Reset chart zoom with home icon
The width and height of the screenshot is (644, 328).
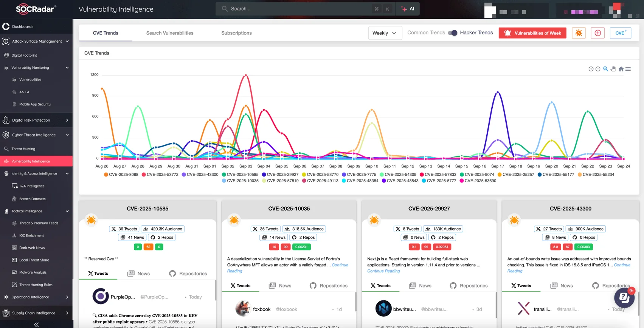pyautogui.click(x=621, y=69)
